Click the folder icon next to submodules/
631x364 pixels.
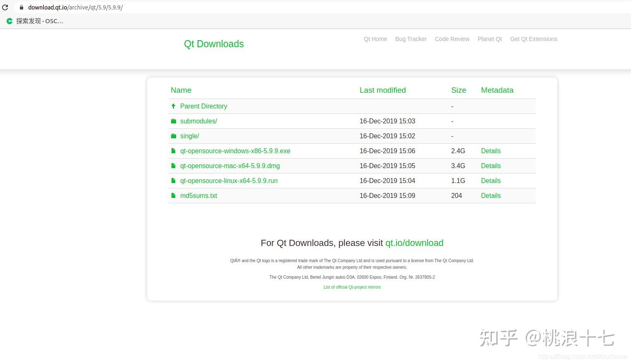[x=174, y=121]
